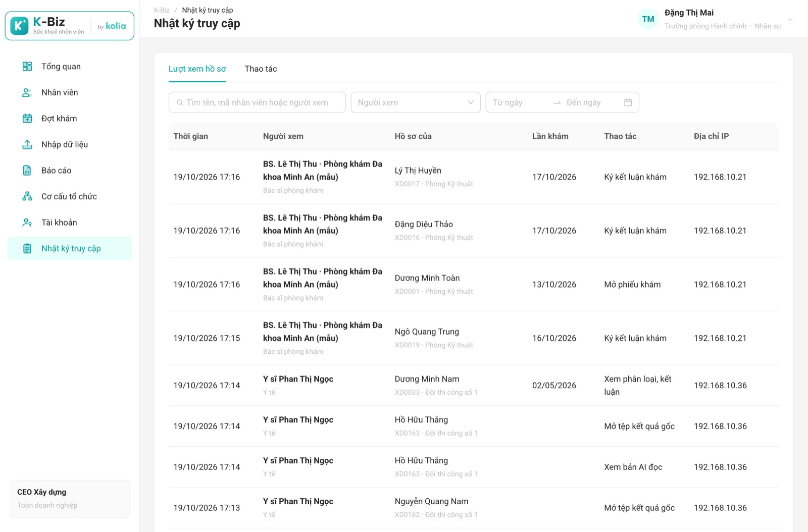808x532 pixels.
Task: Go to Báo cáo menu item
Action: point(70,171)
